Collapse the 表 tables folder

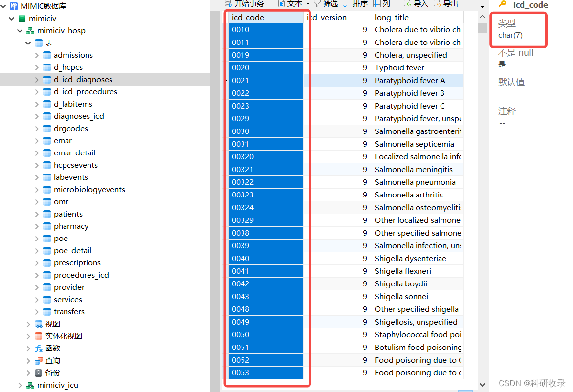tap(28, 43)
